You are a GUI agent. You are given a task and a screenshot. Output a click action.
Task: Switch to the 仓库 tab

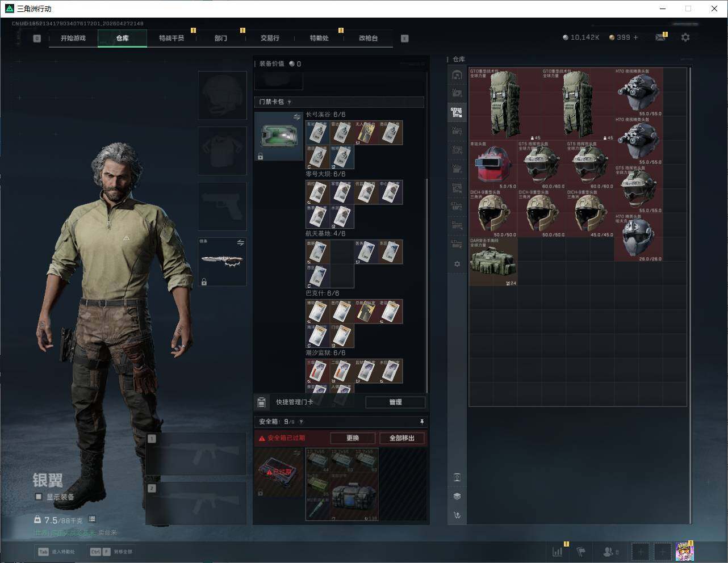tap(123, 38)
